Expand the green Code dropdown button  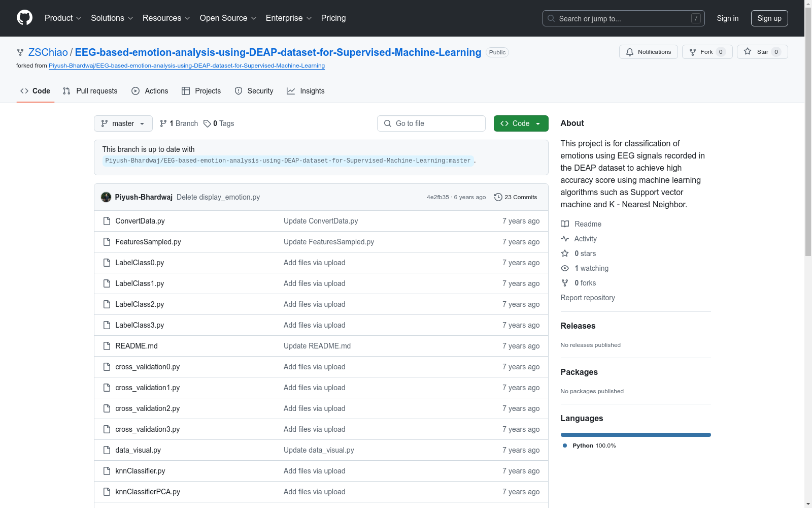point(521,123)
